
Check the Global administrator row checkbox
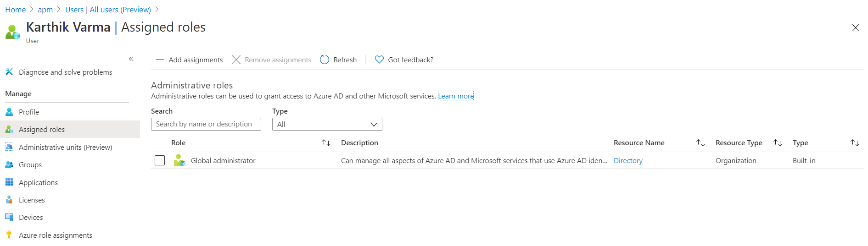[x=160, y=160]
